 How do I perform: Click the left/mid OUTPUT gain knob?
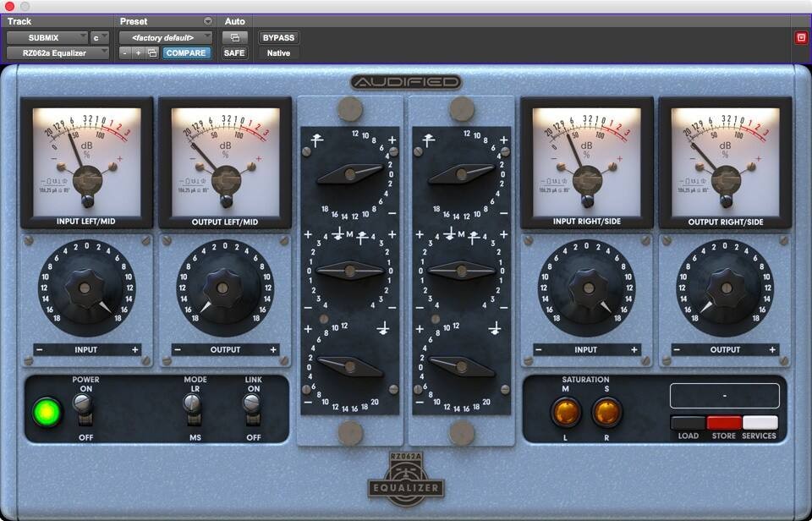[x=224, y=288]
